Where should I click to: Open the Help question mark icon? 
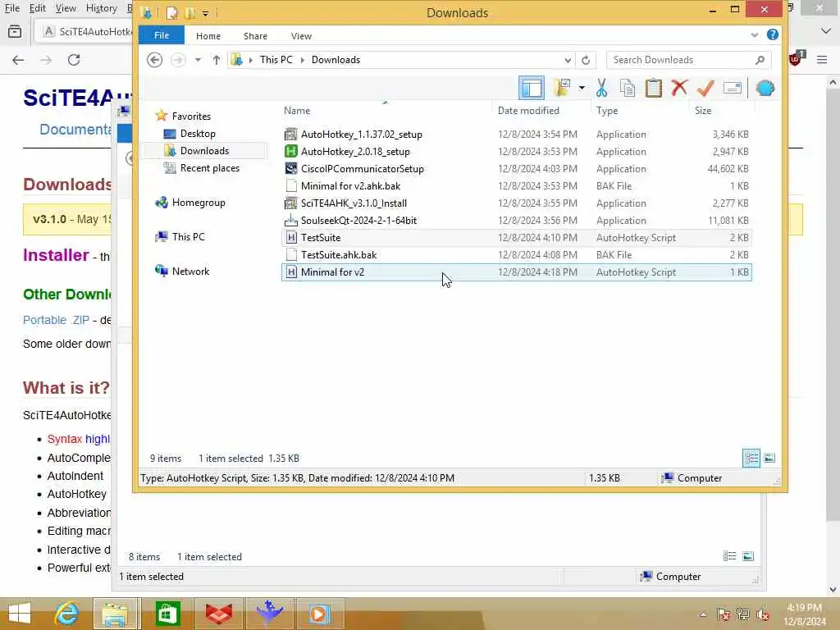pyautogui.click(x=773, y=34)
